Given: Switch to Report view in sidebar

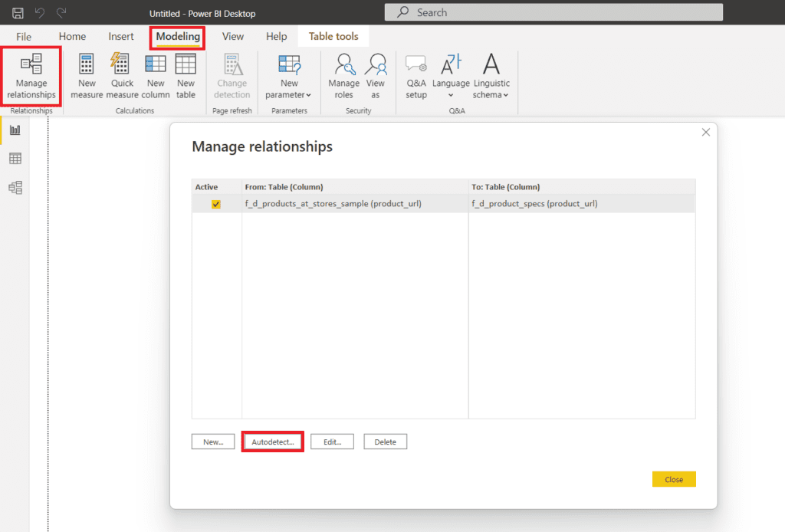Looking at the screenshot, I should (x=15, y=130).
